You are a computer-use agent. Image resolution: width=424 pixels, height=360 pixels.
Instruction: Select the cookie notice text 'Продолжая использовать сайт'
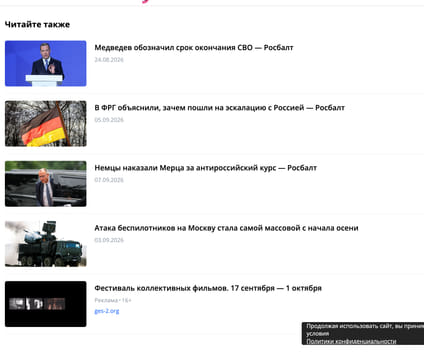tap(350, 326)
